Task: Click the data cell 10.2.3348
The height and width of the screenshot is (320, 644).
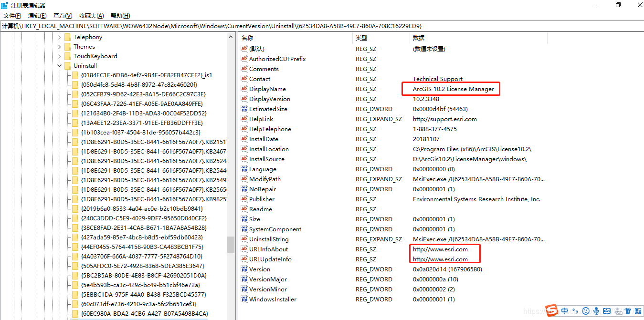Action: coord(426,99)
